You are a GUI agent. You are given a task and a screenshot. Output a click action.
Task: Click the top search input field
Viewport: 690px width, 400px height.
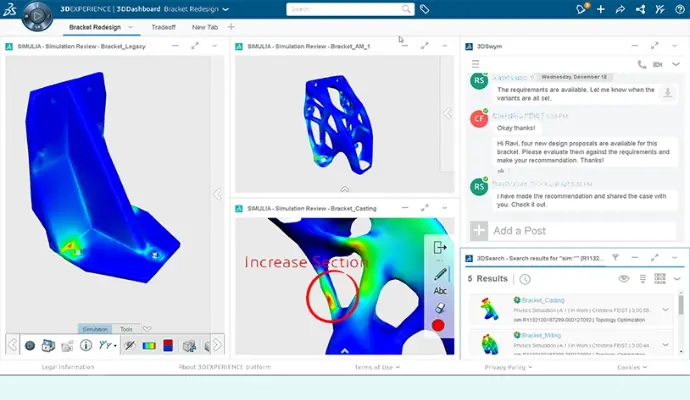[x=343, y=9]
